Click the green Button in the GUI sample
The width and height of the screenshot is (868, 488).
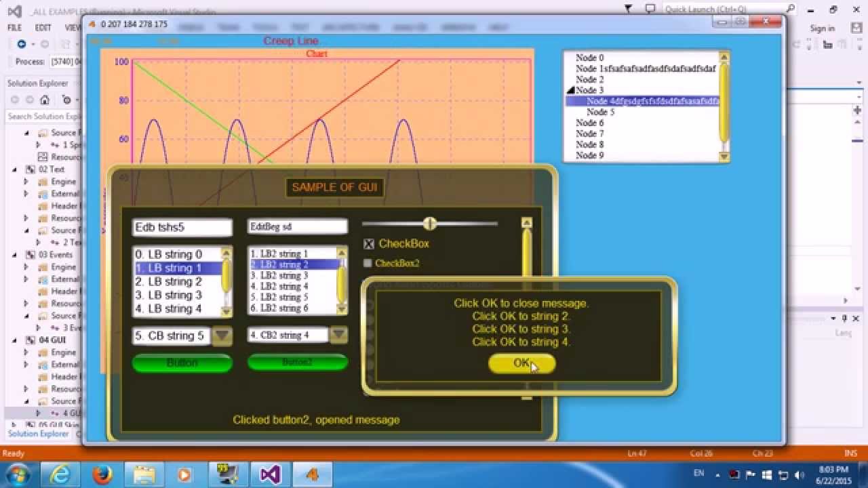click(182, 363)
